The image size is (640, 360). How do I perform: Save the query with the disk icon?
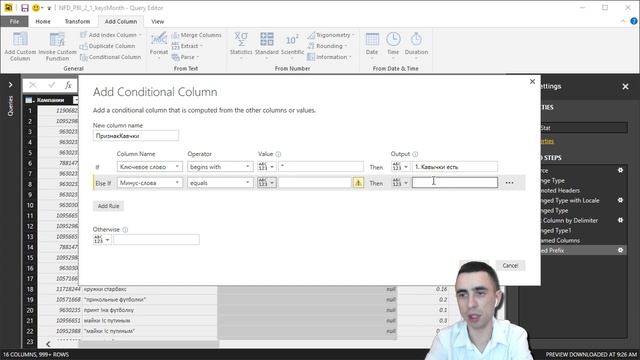(25, 8)
